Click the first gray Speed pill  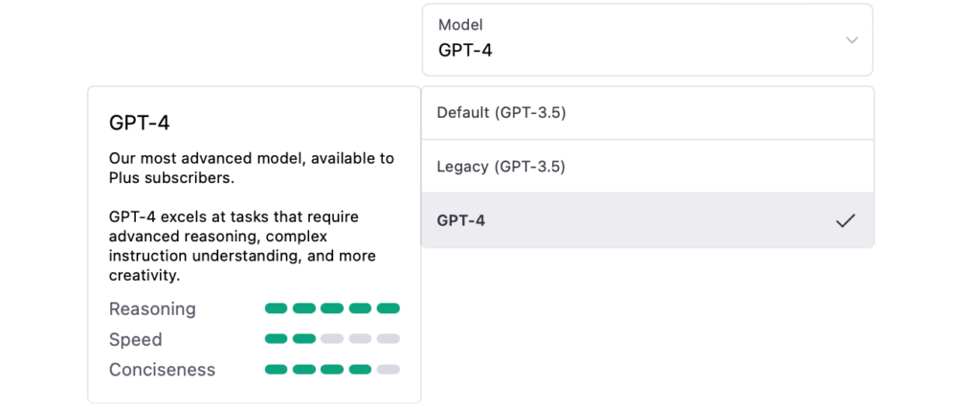332,339
